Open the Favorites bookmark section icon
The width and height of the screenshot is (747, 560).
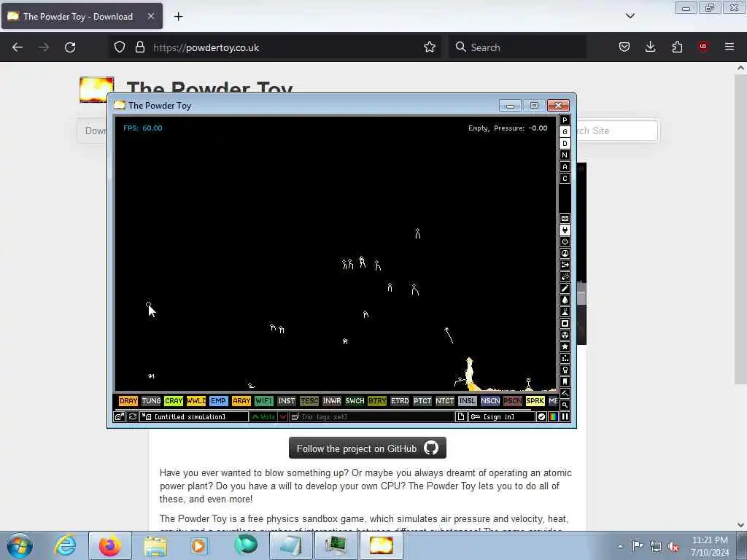point(565,381)
